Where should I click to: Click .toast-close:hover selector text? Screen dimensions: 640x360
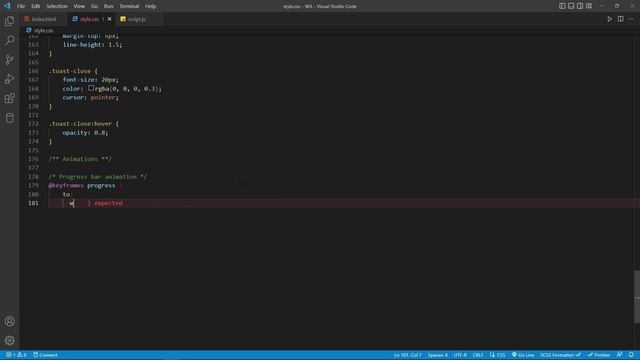tap(80, 124)
